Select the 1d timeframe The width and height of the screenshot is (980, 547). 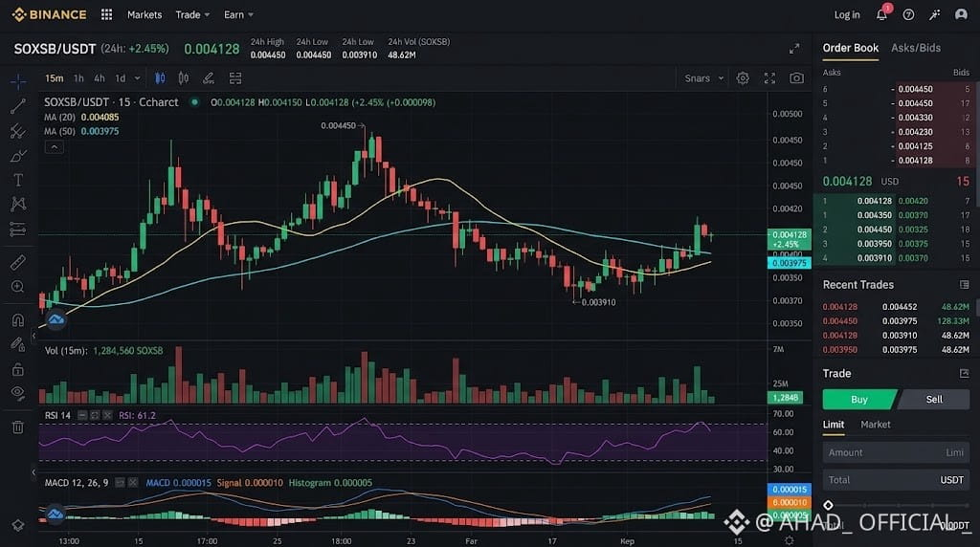coord(120,78)
